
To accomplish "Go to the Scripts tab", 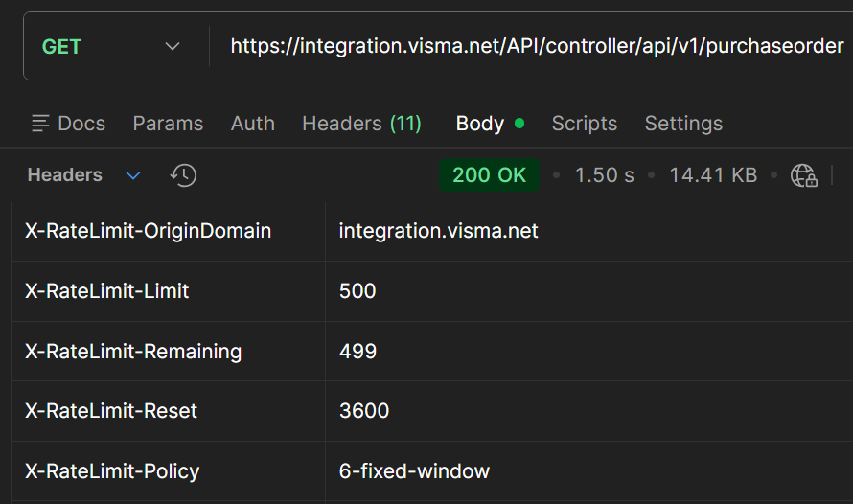I will tap(584, 124).
